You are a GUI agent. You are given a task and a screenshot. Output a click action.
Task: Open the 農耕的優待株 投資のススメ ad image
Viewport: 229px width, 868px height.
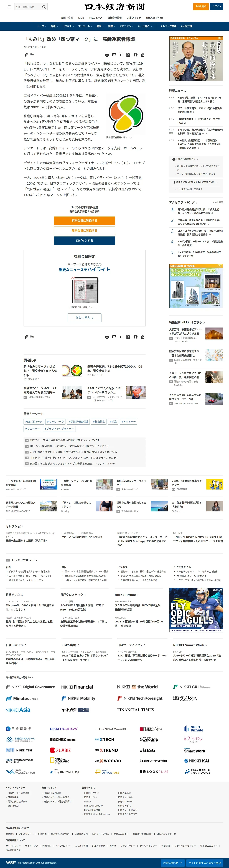pyautogui.click(x=196, y=59)
